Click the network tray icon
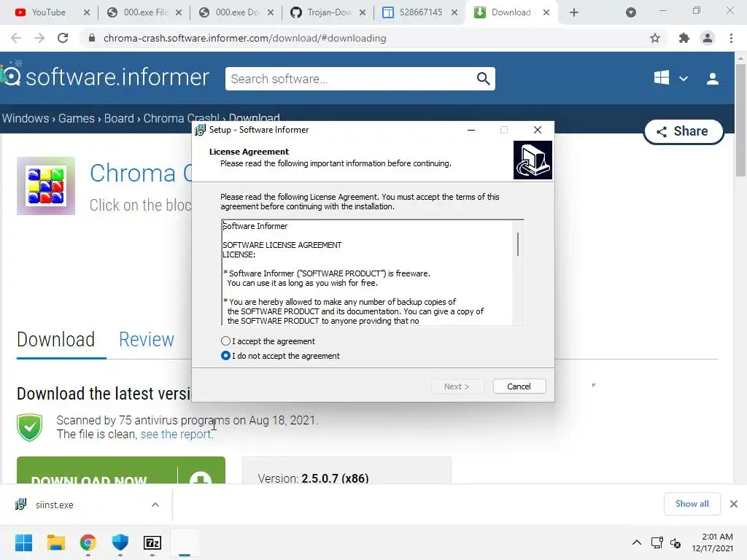The height and width of the screenshot is (560, 747). click(657, 542)
